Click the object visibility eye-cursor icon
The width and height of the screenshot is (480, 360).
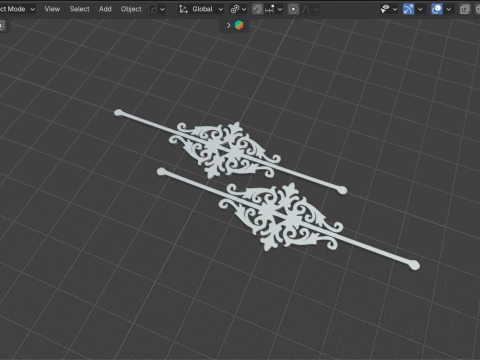385,9
